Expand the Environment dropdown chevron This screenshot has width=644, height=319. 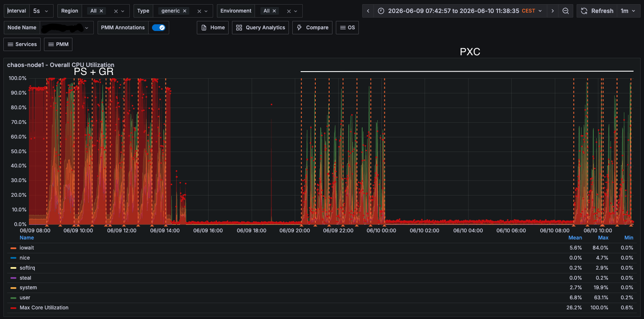296,11
